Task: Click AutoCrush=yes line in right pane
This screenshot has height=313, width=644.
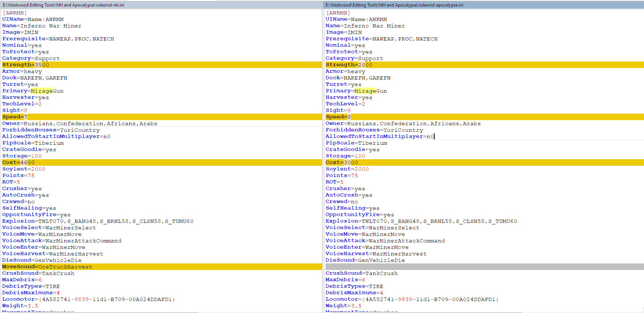Action: click(349, 195)
